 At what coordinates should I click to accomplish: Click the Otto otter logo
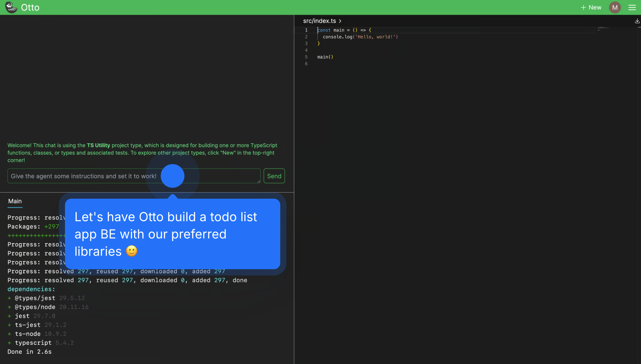pos(11,7)
